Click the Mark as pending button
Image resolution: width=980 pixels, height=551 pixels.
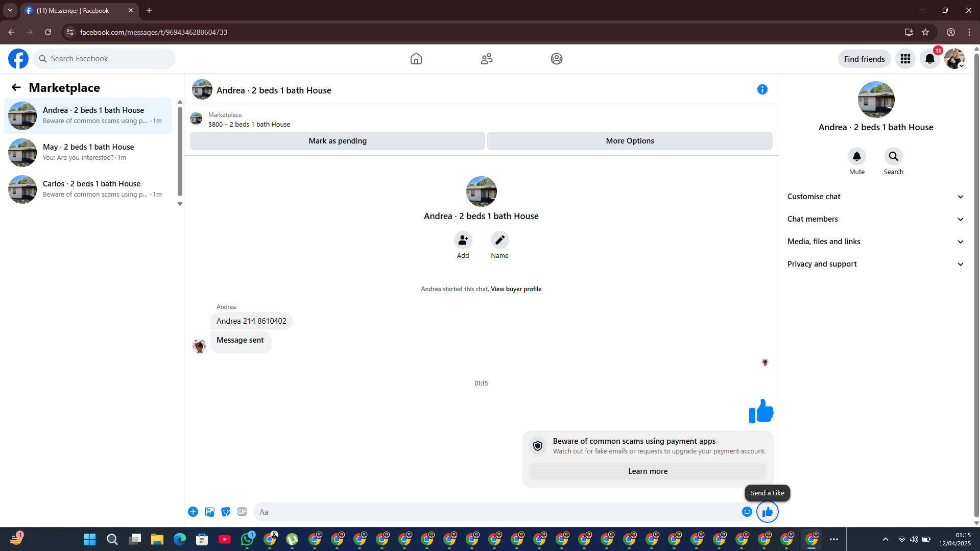[x=338, y=141]
